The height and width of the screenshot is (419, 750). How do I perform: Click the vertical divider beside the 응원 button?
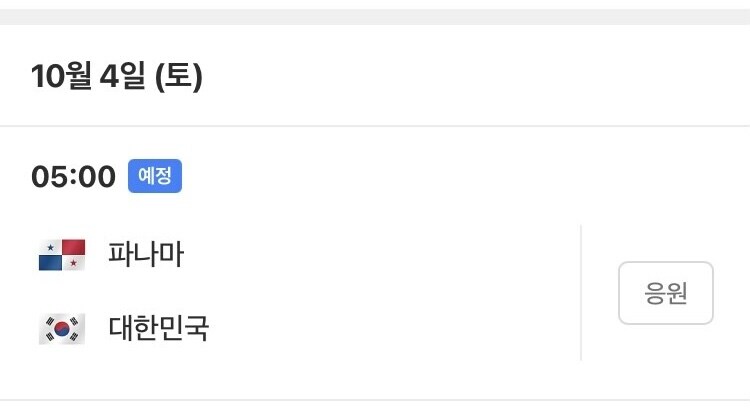pos(581,292)
